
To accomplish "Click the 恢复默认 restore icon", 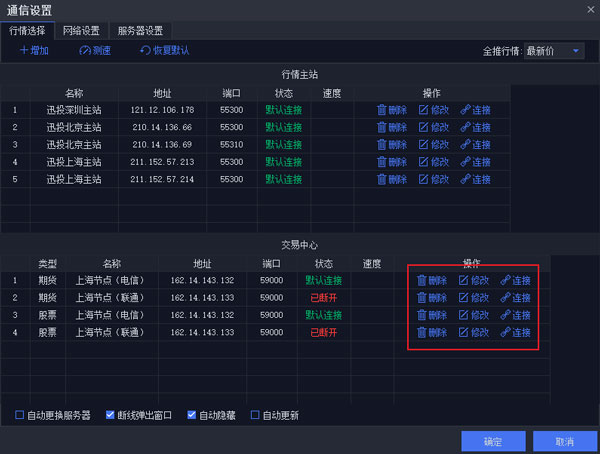I will pos(146,50).
